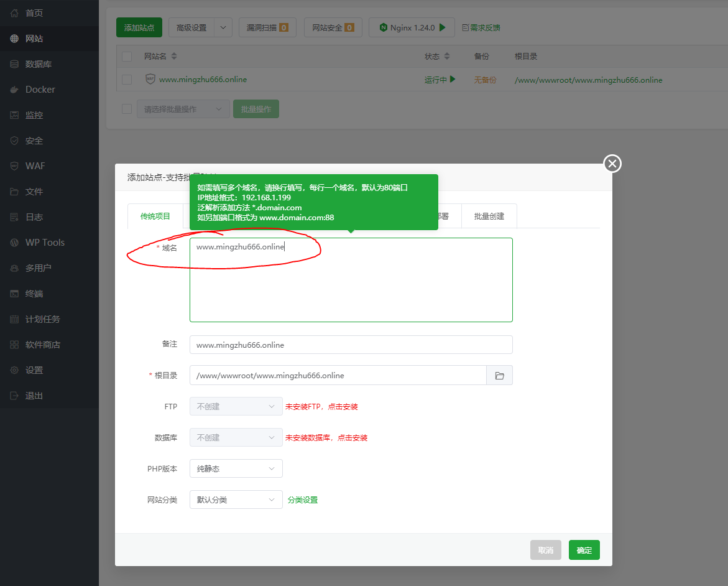Expand the 高级设置 dropdown arrow
Screen dimensions: 728x586
pyautogui.click(x=223, y=27)
